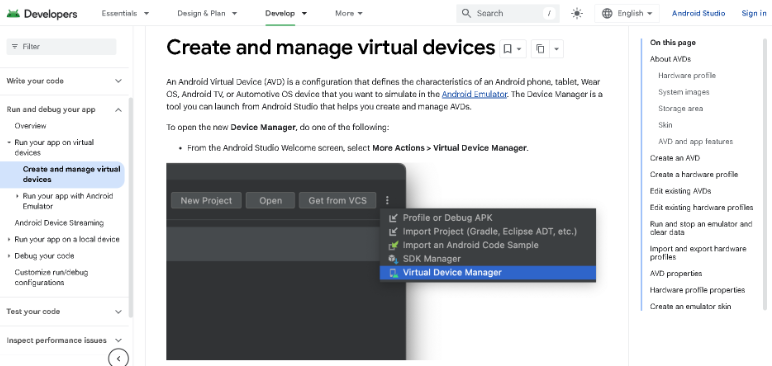772x366 pixels.
Task: Open the English language dropdown
Action: click(627, 13)
